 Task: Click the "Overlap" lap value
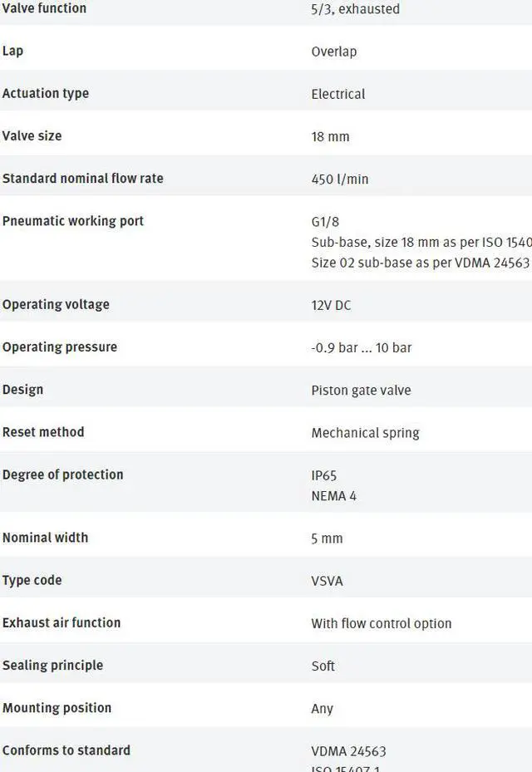[333, 52]
